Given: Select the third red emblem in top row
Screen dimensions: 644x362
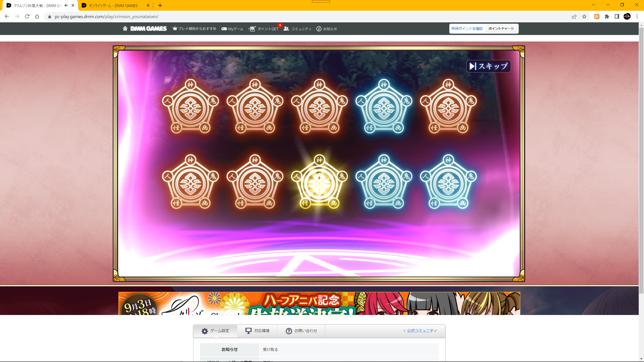Looking at the screenshot, I should [319, 106].
